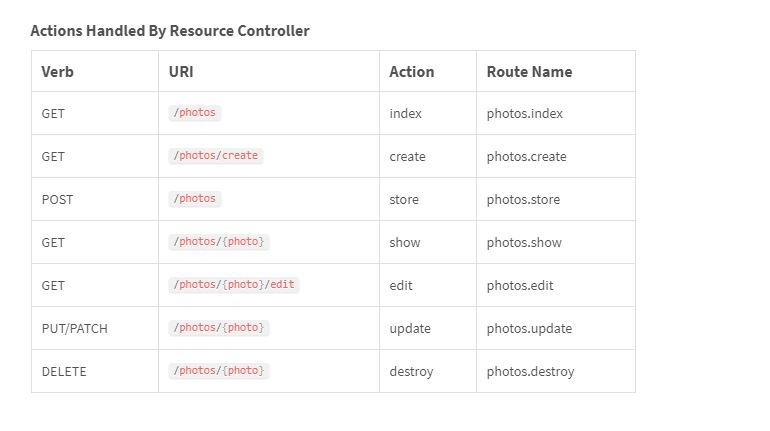Viewport: 770px width, 431px height.
Task: Select the photos.show route name
Action: pyautogui.click(x=524, y=243)
